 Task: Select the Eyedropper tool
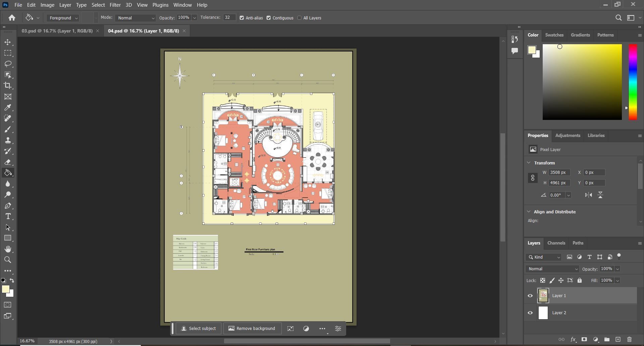coord(8,107)
